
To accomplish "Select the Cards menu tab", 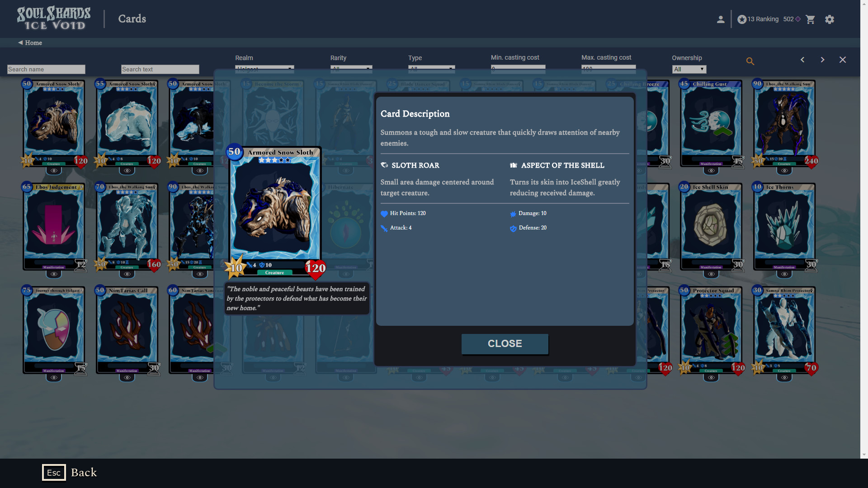I will (x=132, y=19).
